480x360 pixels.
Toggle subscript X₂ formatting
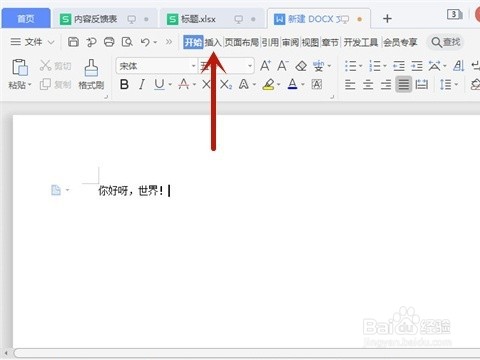click(226, 84)
